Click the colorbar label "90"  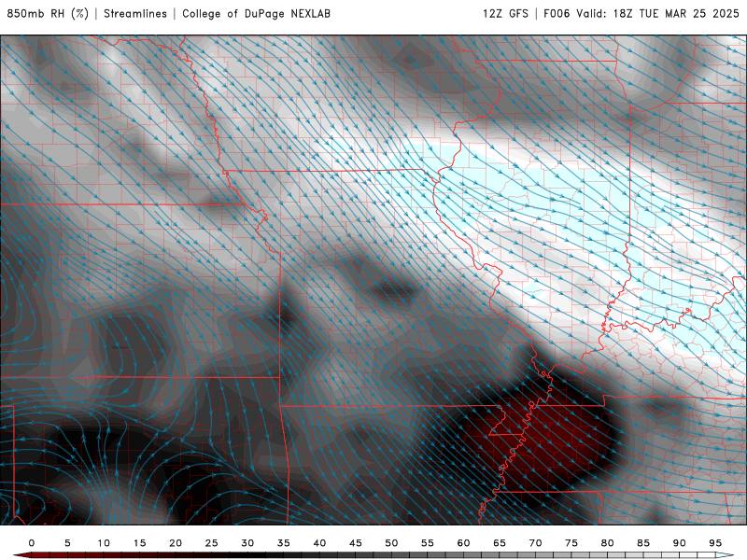click(680, 543)
